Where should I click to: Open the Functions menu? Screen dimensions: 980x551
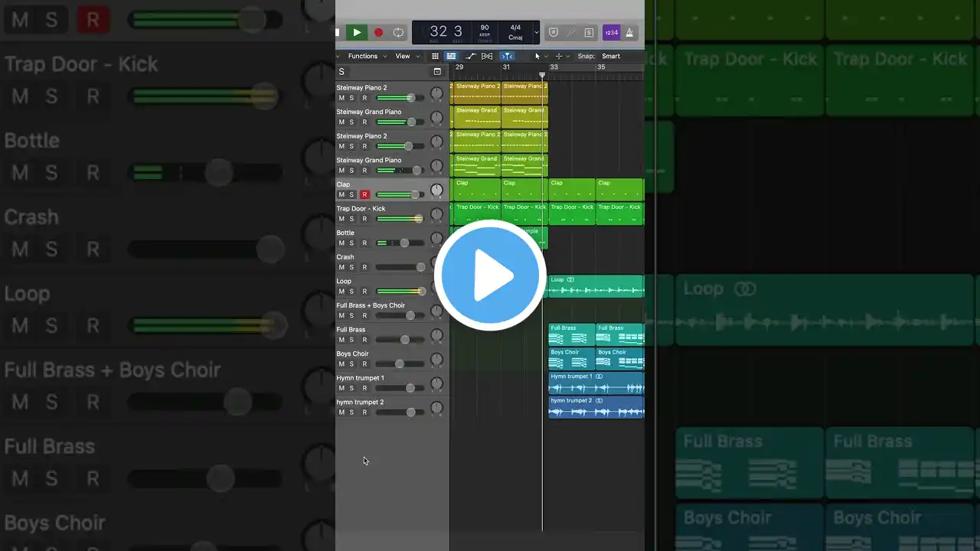pos(366,56)
